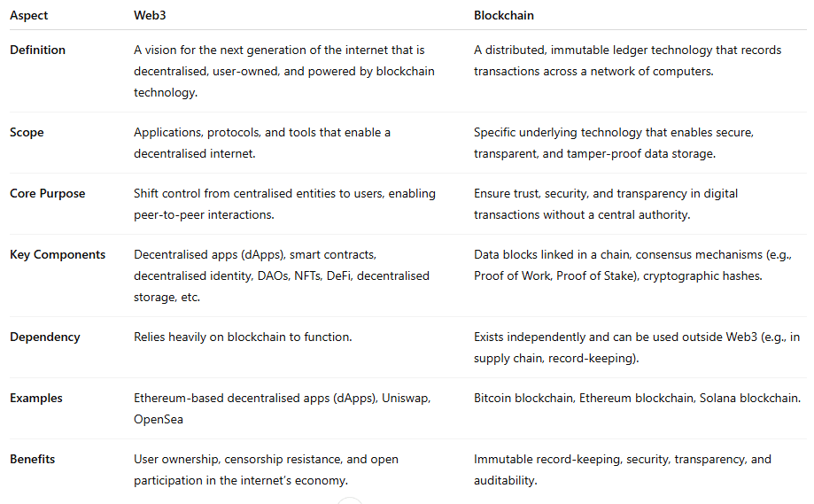This screenshot has height=504, width=814.
Task: Click the Blockchain column header
Action: [x=504, y=16]
